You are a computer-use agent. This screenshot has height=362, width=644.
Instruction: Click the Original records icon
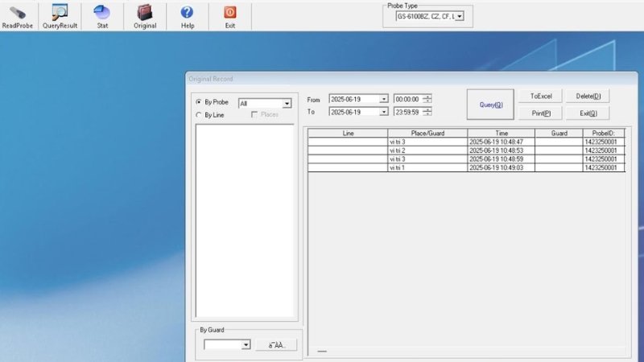coord(145,13)
